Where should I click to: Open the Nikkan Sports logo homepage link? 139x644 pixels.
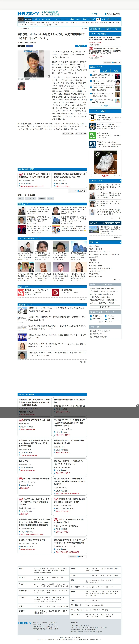(x=28, y=13)
